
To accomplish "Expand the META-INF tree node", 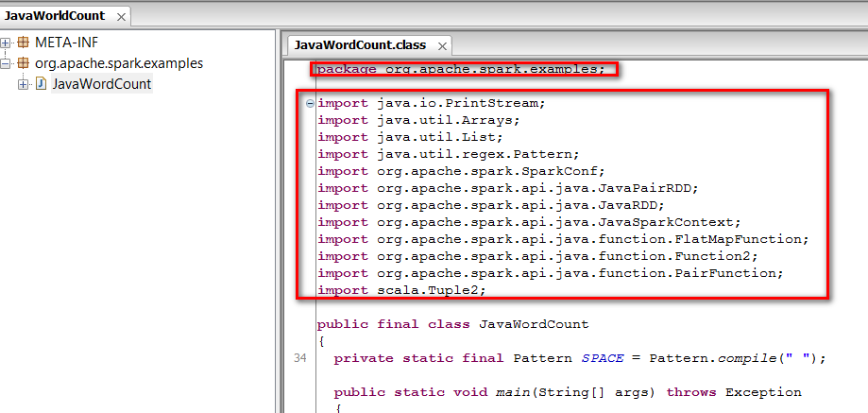I will [x=6, y=43].
